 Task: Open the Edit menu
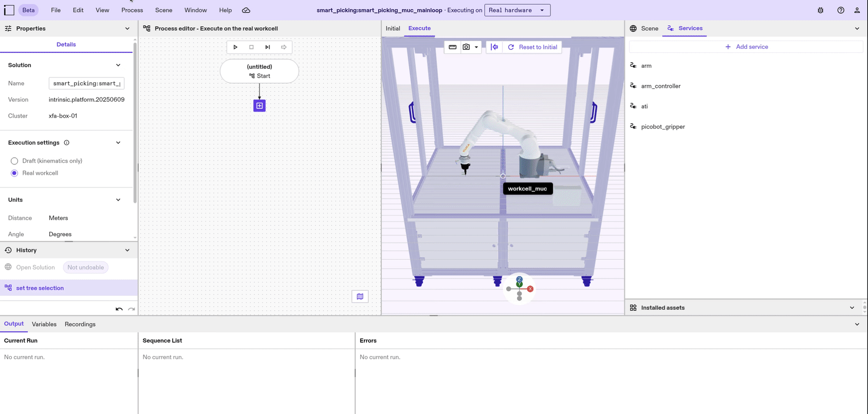(x=78, y=10)
